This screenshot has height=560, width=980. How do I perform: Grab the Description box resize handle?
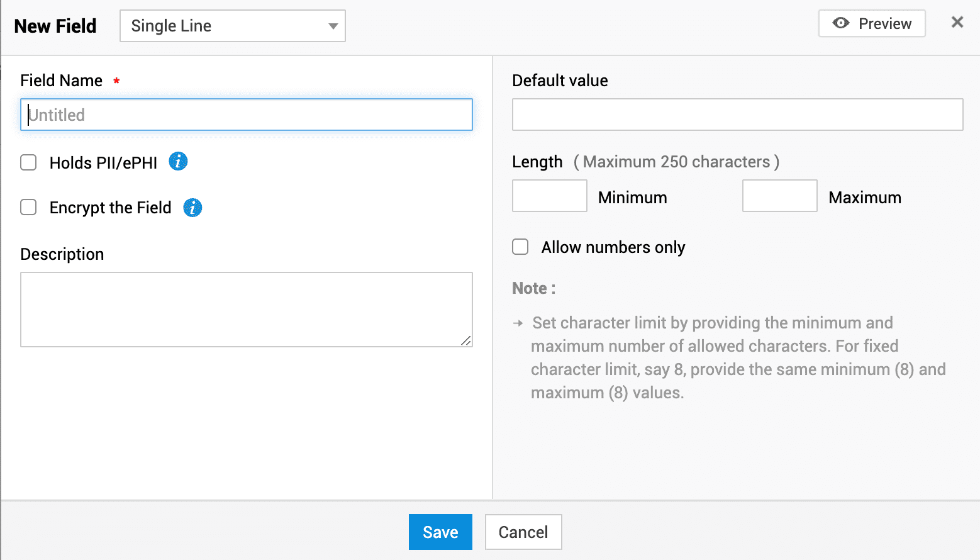[465, 340]
